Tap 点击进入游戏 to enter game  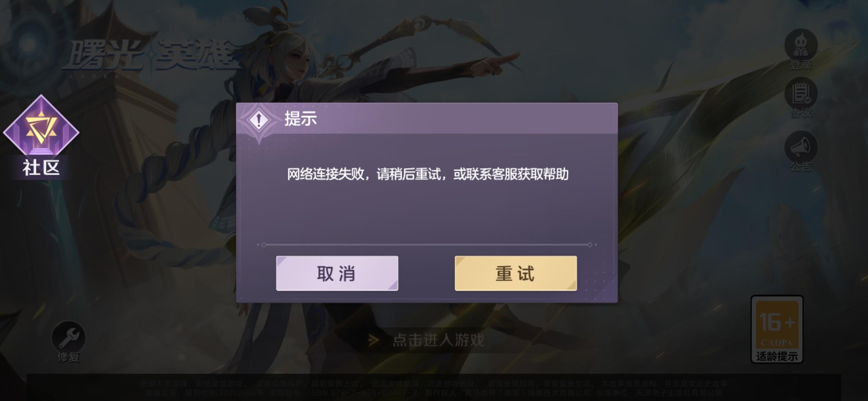tap(438, 340)
